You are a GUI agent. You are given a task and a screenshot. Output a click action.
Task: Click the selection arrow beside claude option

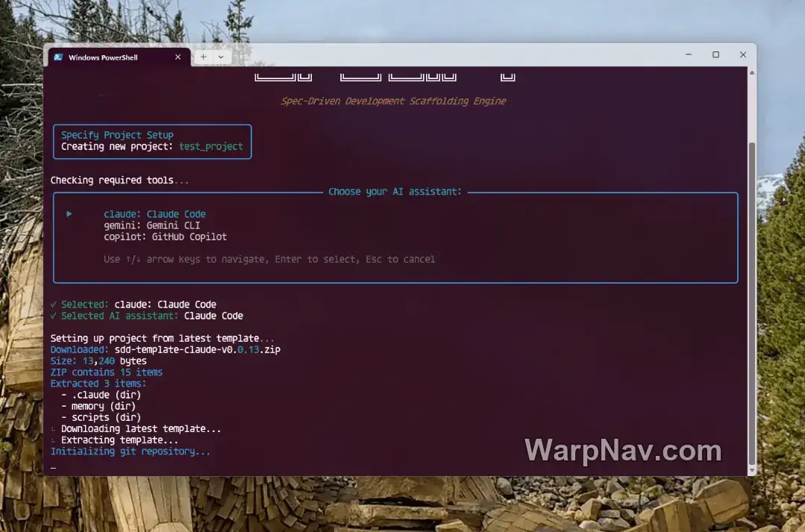[69, 213]
